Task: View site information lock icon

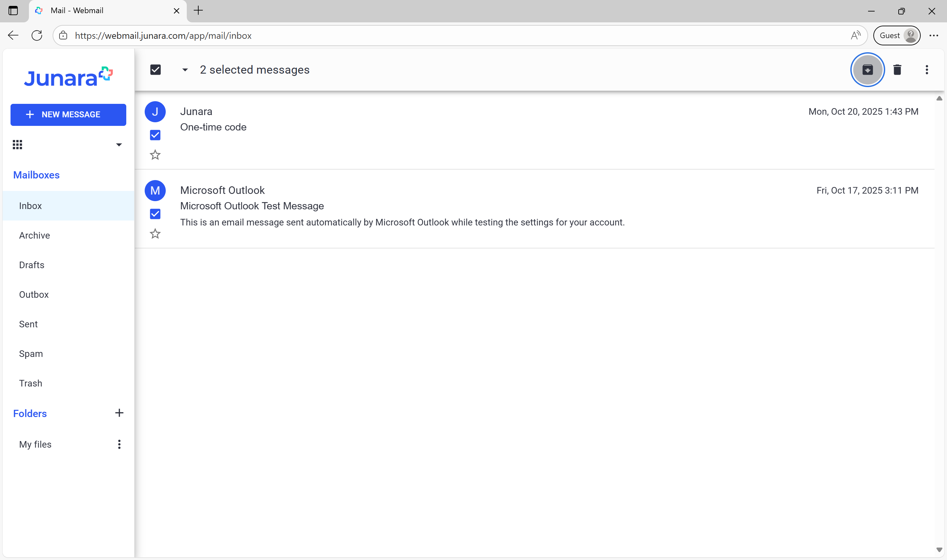Action: pyautogui.click(x=63, y=35)
